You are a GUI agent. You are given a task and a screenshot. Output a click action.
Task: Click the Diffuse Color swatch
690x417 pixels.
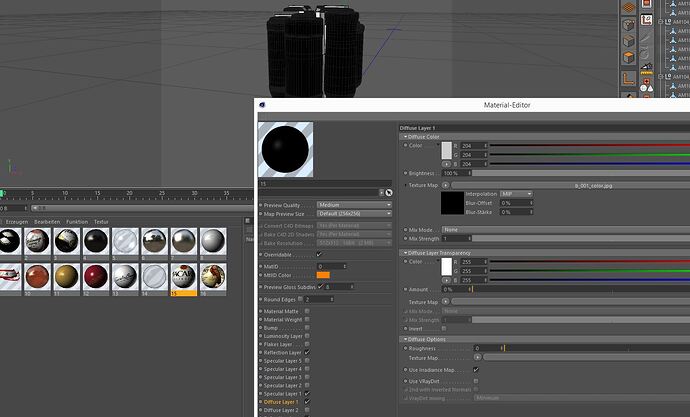click(447, 150)
